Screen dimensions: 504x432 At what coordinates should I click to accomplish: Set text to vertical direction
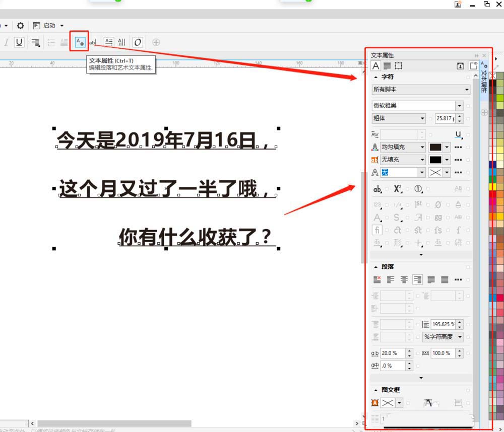[121, 42]
